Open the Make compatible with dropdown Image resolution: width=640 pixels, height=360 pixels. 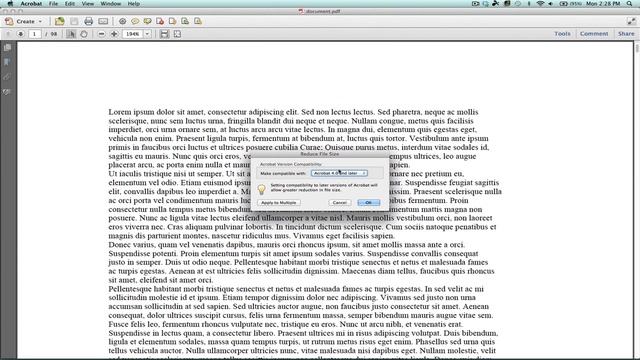coord(339,173)
